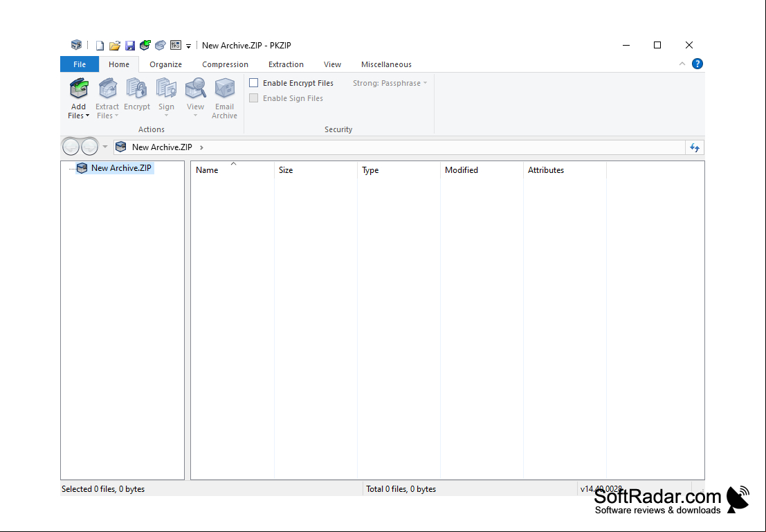Create a new archive via quick access toolbar
This screenshot has width=766, height=532.
(x=100, y=46)
